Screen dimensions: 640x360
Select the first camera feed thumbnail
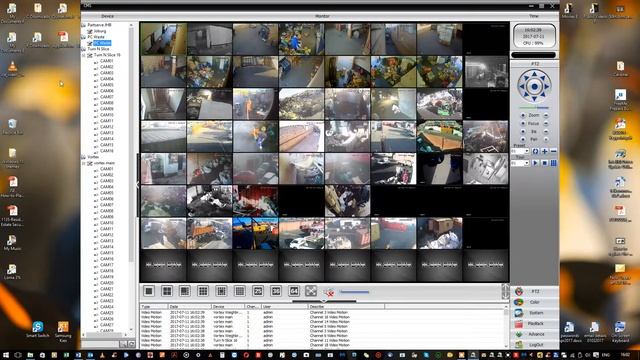pos(163,39)
